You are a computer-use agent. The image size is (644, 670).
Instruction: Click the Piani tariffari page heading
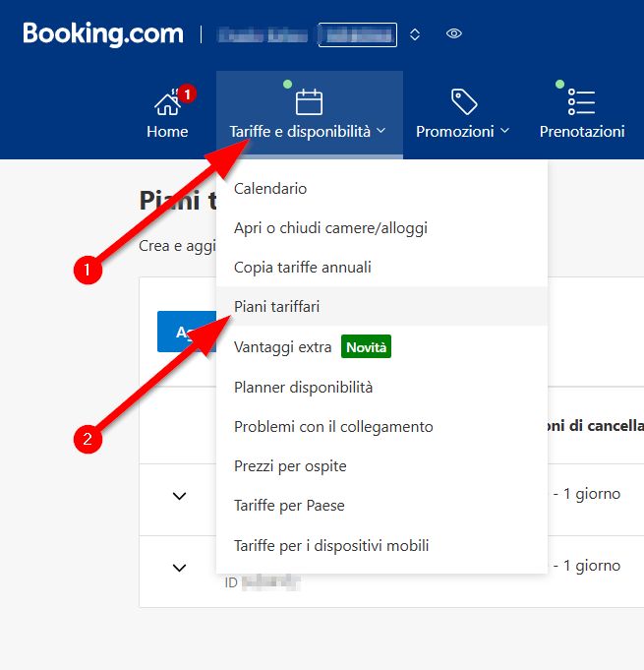click(178, 201)
